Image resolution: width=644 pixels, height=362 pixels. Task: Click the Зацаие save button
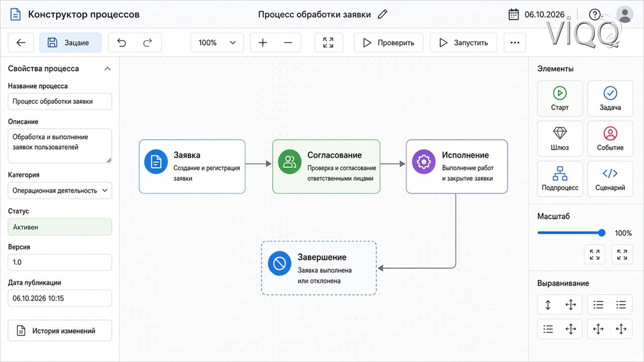coord(70,43)
